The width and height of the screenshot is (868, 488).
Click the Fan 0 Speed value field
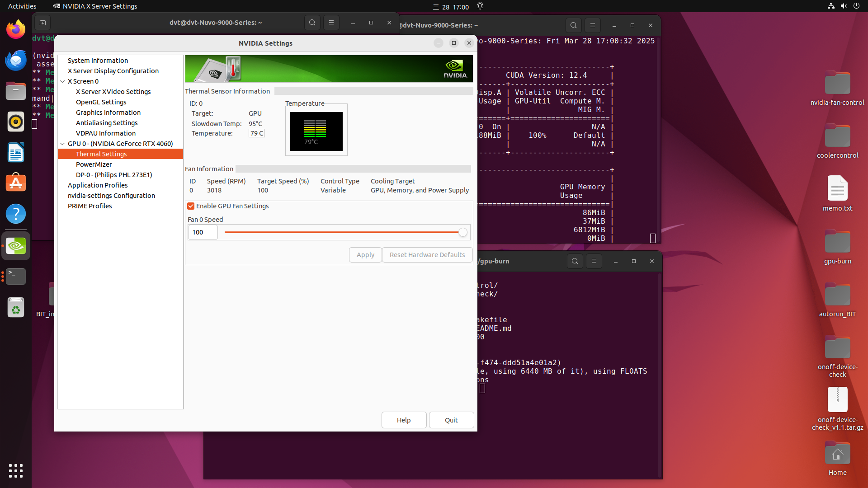click(x=202, y=232)
